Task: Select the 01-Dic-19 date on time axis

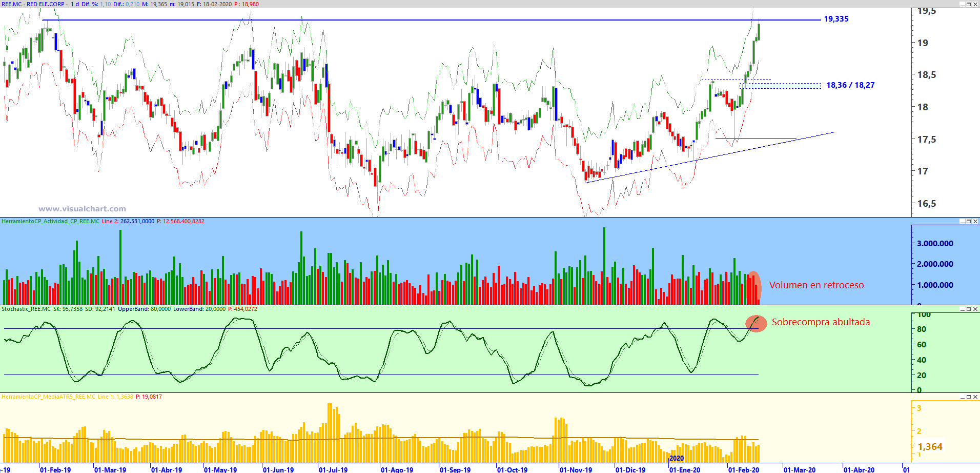Action: [630, 469]
